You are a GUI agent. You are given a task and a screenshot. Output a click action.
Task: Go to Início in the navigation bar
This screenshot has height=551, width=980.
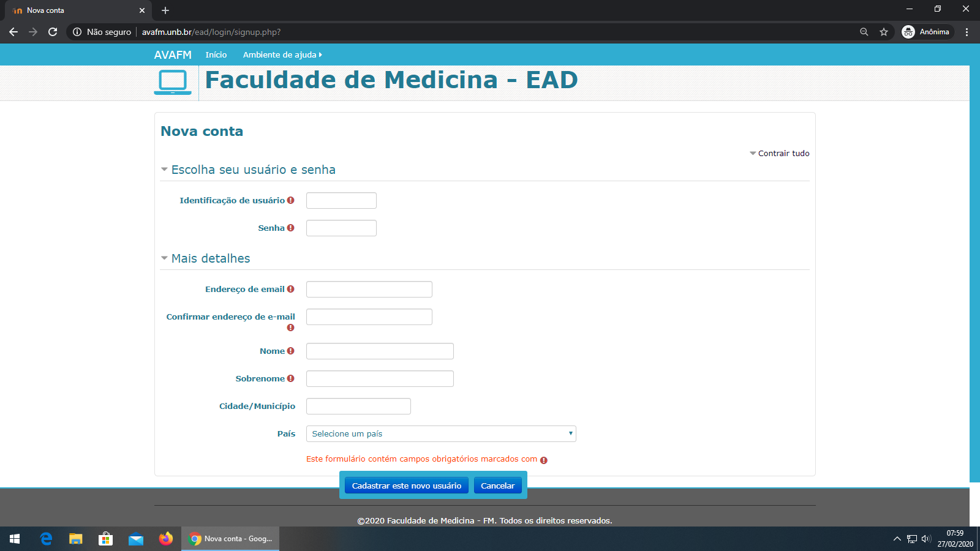pos(216,54)
